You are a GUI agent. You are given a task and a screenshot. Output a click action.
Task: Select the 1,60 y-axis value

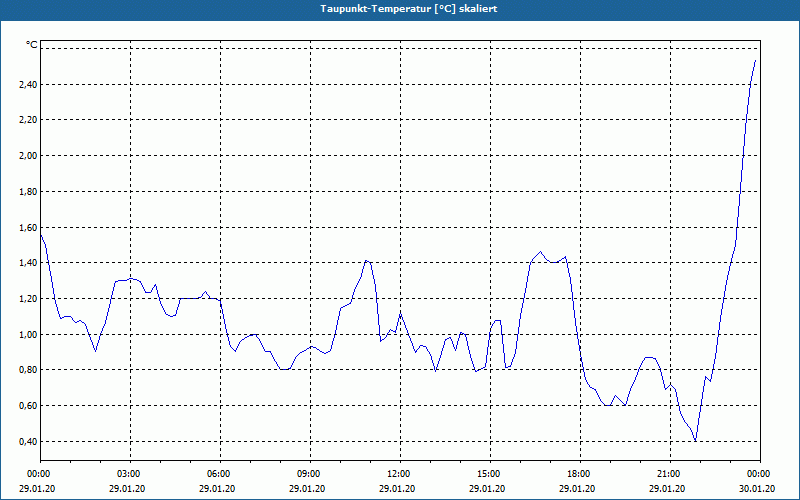pos(28,228)
